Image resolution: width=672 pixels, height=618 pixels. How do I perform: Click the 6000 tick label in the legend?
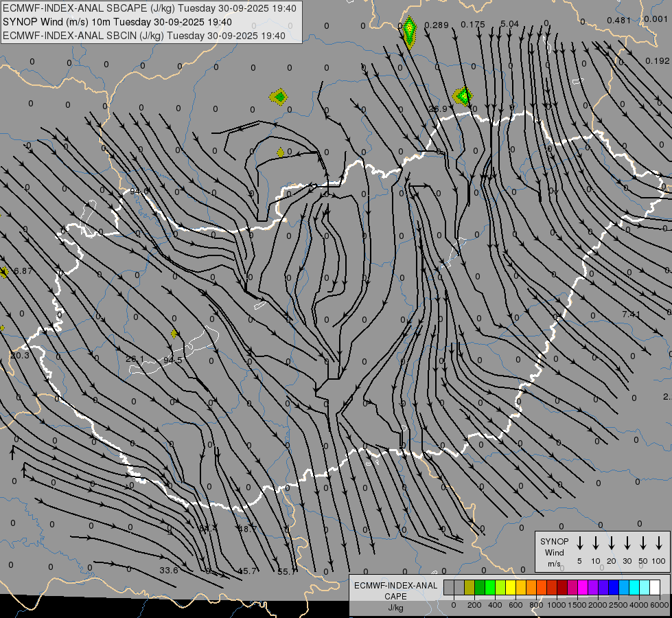click(x=660, y=605)
